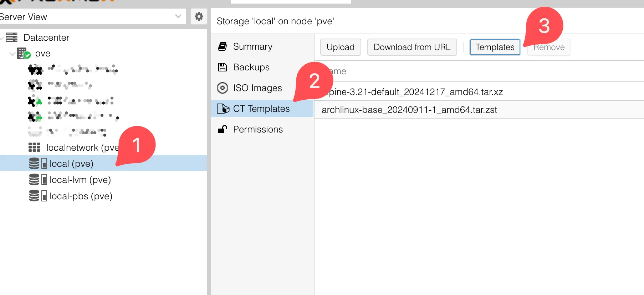
Task: Select localnetwork (pve) tree entry
Action: [83, 147]
